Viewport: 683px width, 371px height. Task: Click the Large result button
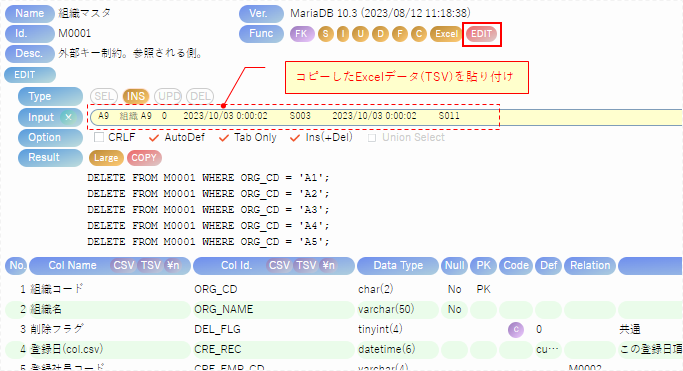(106, 158)
